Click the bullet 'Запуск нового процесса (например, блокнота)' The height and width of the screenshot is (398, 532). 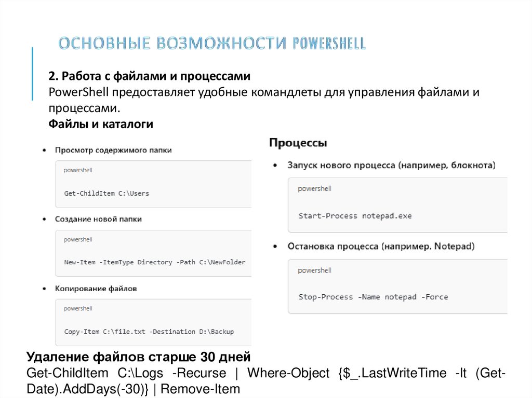tap(392, 165)
